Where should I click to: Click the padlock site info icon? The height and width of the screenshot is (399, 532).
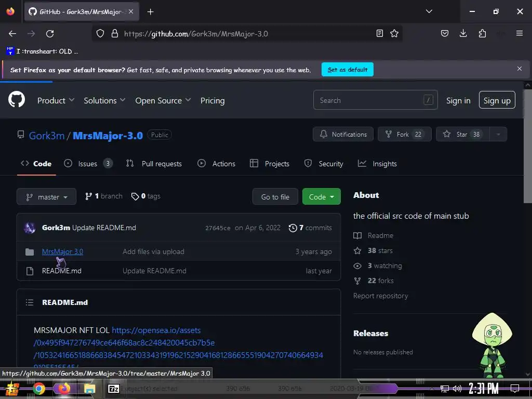(115, 34)
